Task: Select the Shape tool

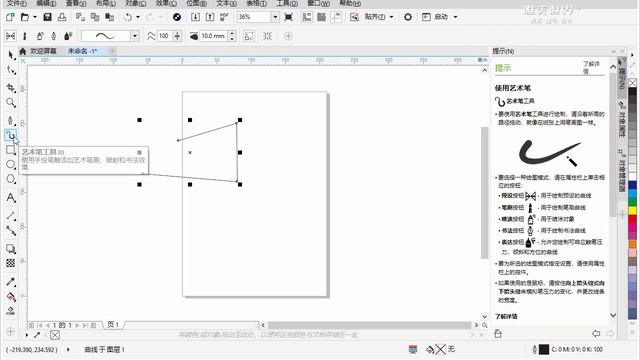Action: coord(11,71)
